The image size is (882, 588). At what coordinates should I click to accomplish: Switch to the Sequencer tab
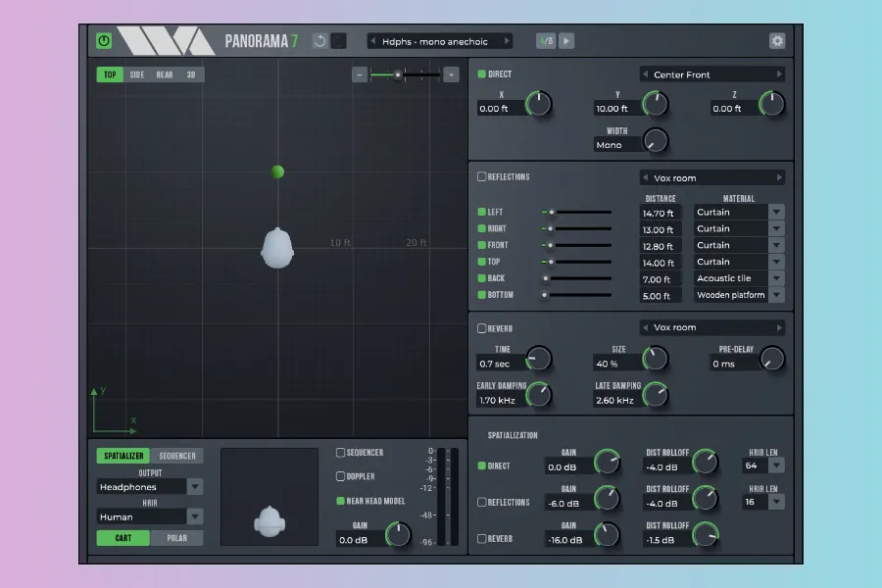click(x=177, y=456)
